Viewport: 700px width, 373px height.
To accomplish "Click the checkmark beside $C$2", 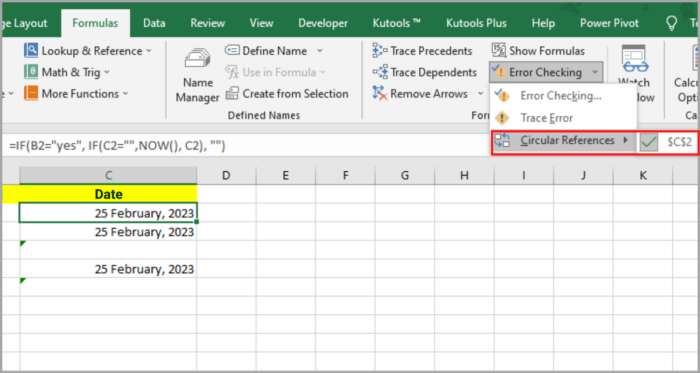I will click(x=649, y=143).
